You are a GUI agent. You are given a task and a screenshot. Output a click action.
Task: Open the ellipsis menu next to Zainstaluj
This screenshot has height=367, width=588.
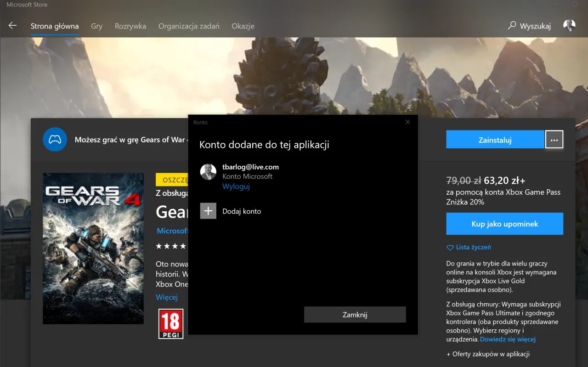click(x=554, y=139)
